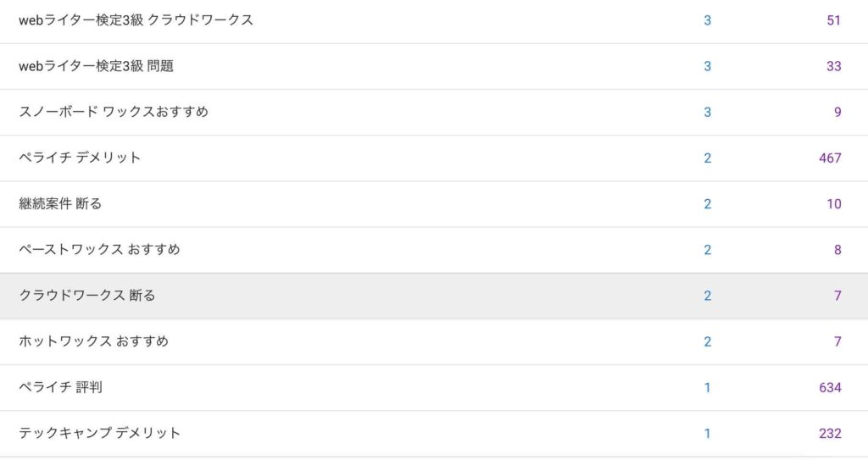Click impressions value 51 in first row

(x=834, y=20)
